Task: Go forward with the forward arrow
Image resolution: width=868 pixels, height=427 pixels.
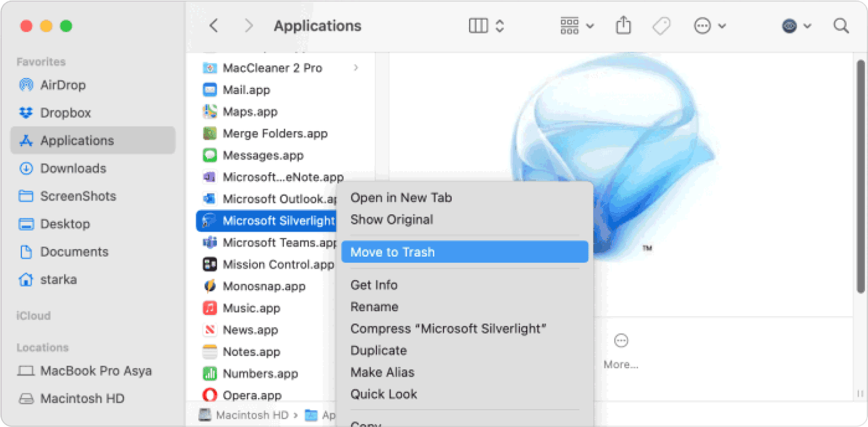Action: tap(249, 26)
